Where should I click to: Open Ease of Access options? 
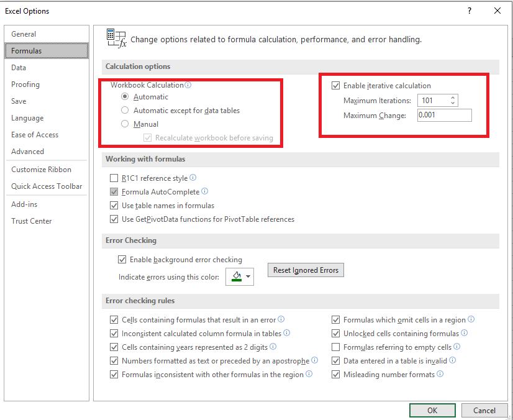tap(47, 135)
